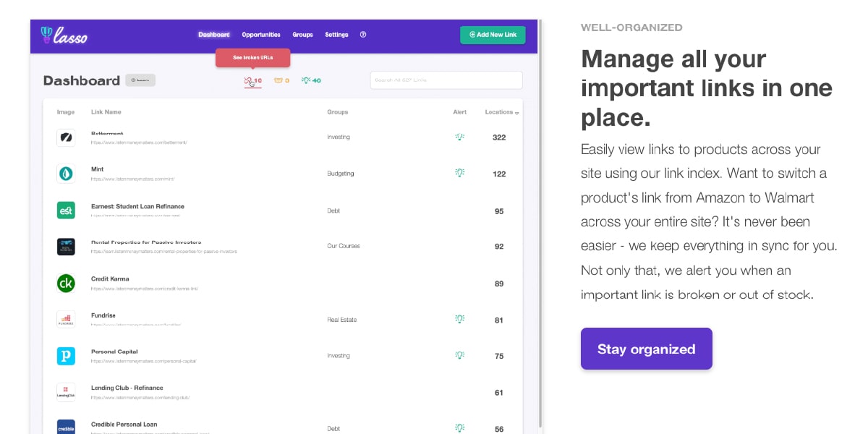Open Earnest: Student Loan Refinance link
The image size is (868, 434).
click(137, 206)
